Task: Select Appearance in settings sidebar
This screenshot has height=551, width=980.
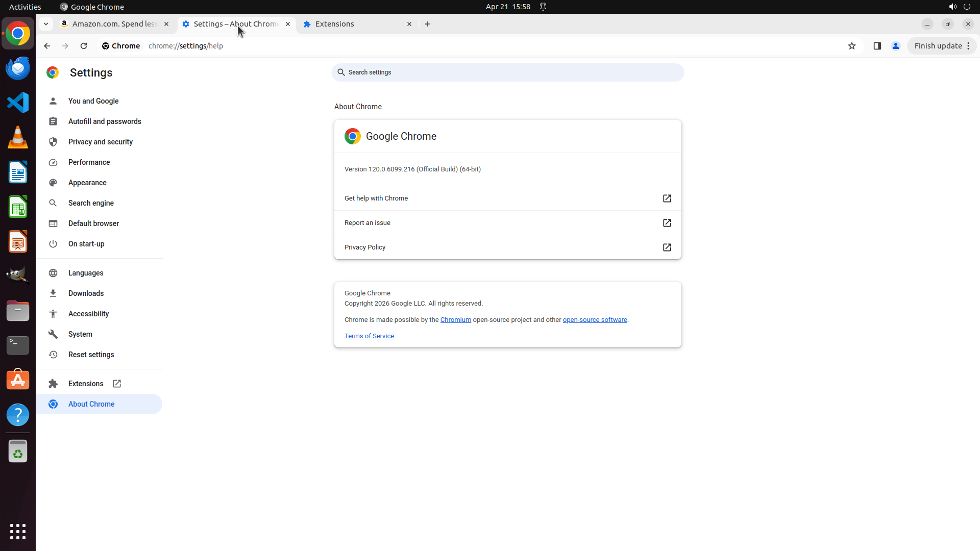Action: pyautogui.click(x=87, y=183)
